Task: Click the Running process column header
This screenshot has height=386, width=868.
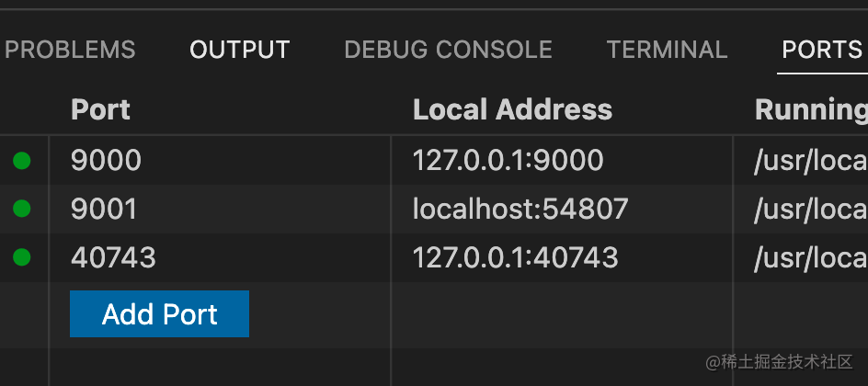Action: (812, 109)
